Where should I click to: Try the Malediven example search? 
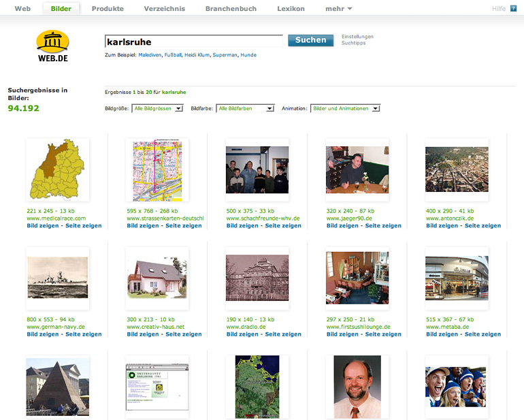coord(150,55)
